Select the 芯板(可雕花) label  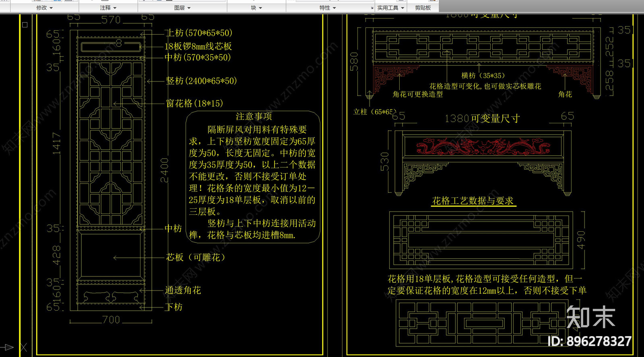coord(196,257)
